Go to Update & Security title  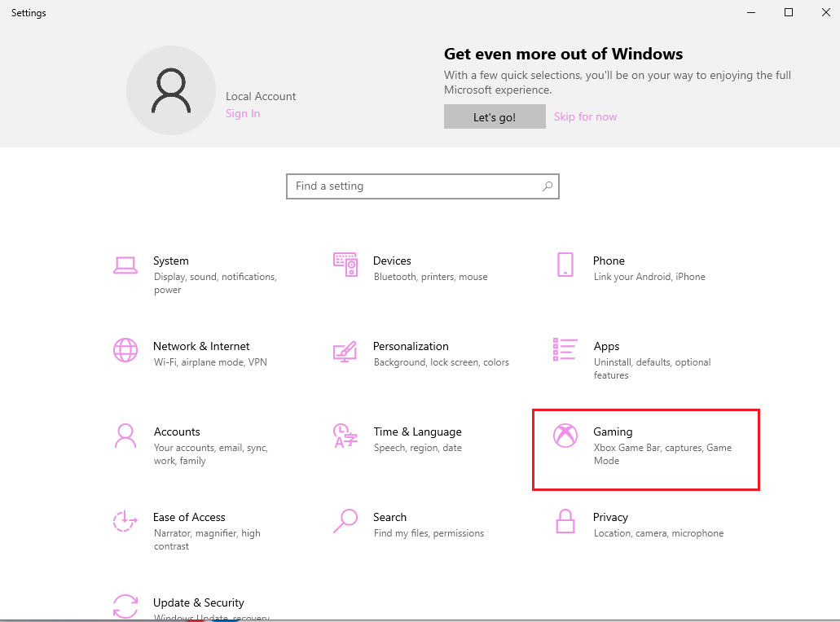pos(199,602)
